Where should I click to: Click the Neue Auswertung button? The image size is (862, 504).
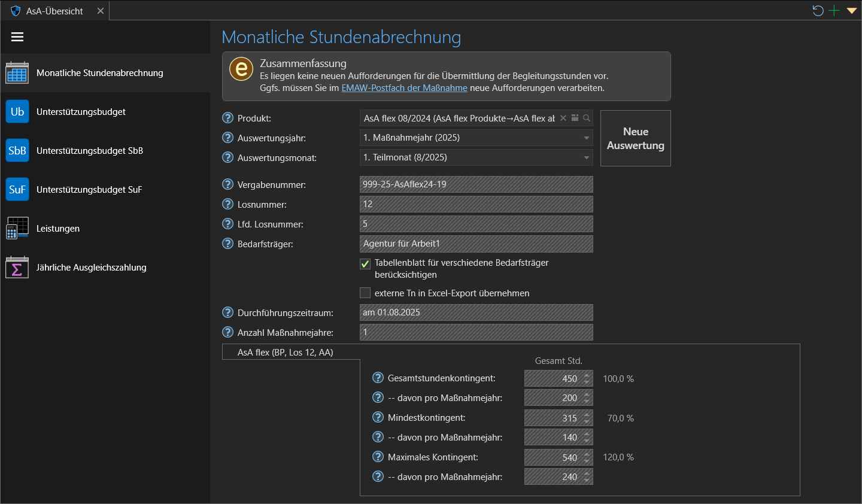(635, 138)
